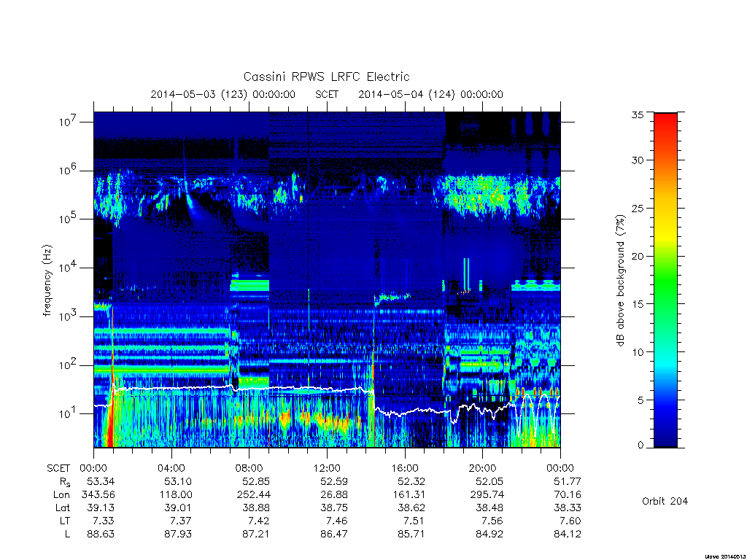This screenshot has height=560, width=747.
Task: Click the 'frequency (Hz)' axis label
Action: [47, 281]
